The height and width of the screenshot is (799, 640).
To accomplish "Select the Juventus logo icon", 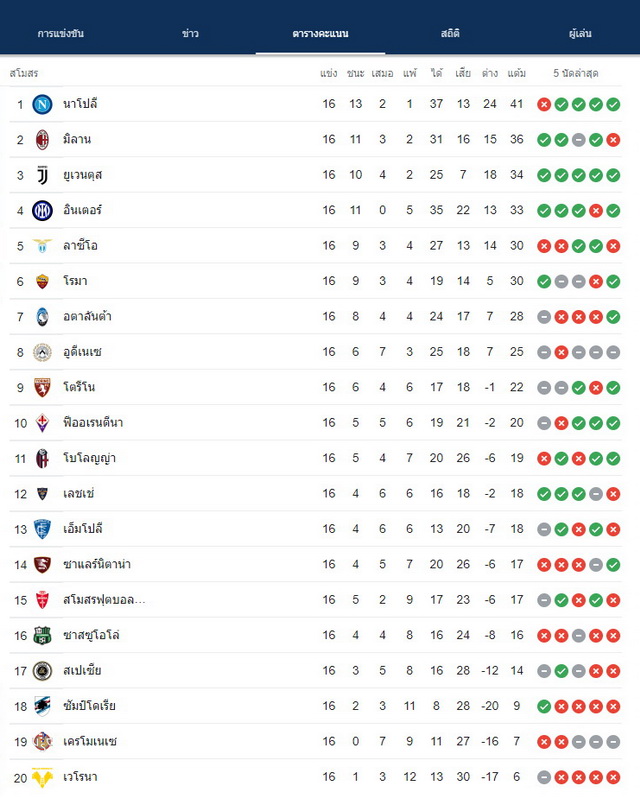I will [42, 175].
